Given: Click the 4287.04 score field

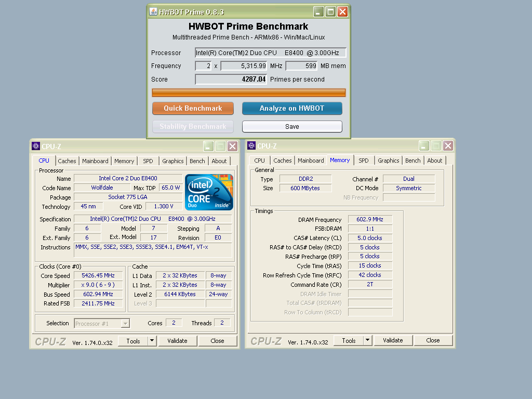Looking at the screenshot, I should (x=231, y=79).
